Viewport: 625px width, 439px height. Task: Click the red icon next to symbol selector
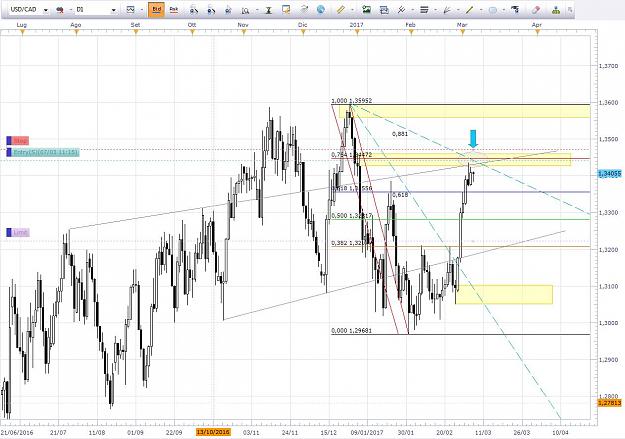coord(60,10)
